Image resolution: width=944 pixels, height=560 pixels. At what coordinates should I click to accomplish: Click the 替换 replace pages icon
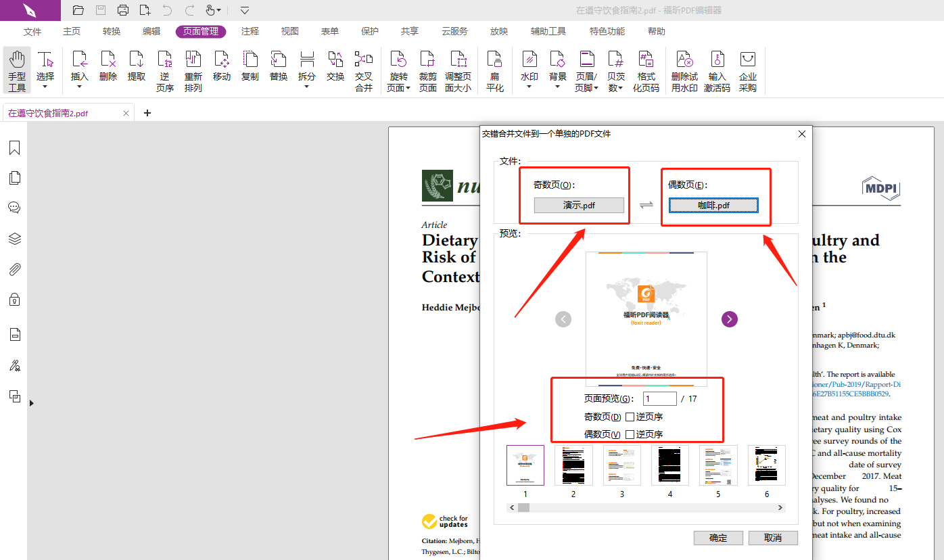tap(279, 70)
